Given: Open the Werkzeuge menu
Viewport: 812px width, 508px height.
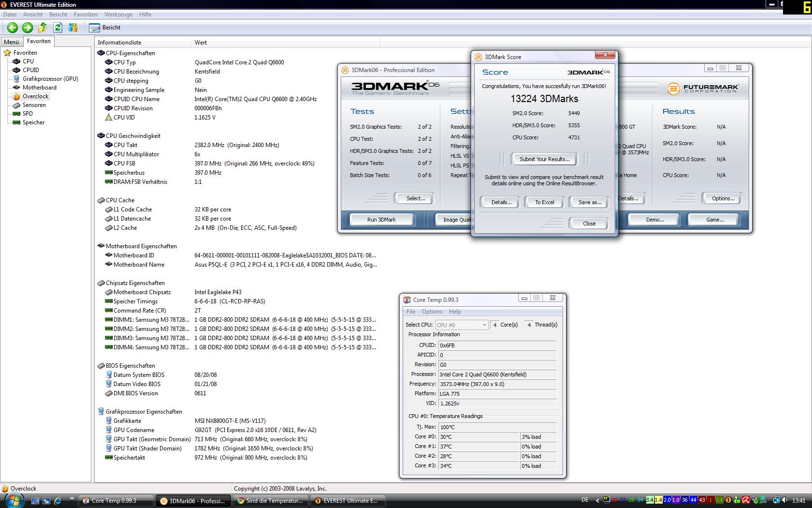Looking at the screenshot, I should tap(118, 15).
